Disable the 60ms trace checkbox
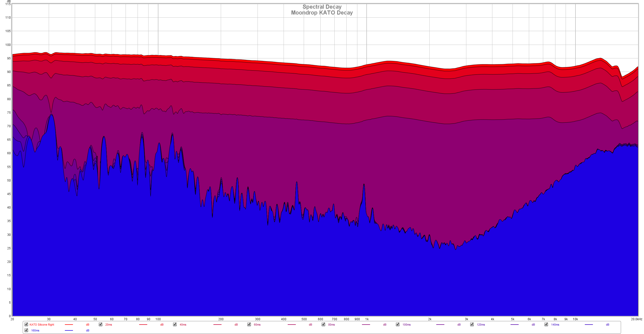Image resolution: width=644 pixels, height=334 pixels. (249, 324)
